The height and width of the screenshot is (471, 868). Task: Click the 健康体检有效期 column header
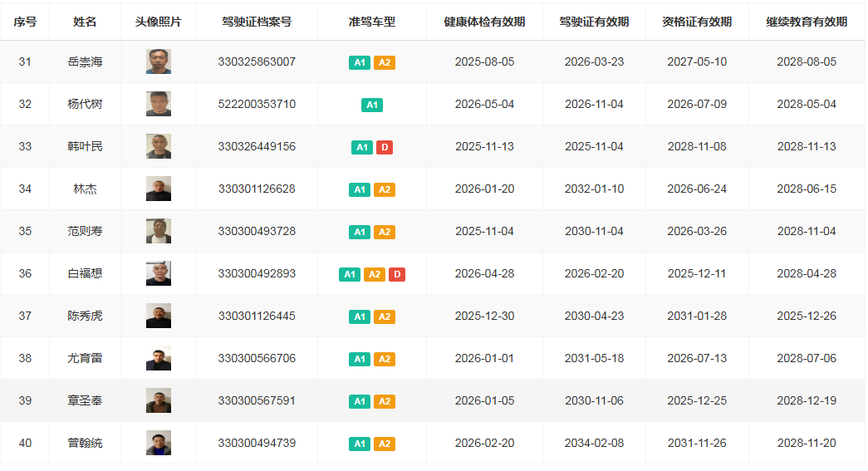[484, 22]
